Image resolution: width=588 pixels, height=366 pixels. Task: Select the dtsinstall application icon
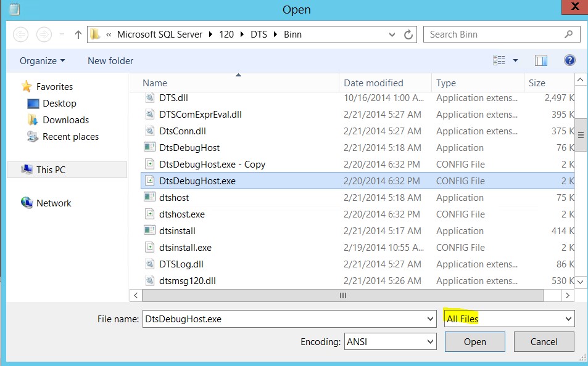149,231
